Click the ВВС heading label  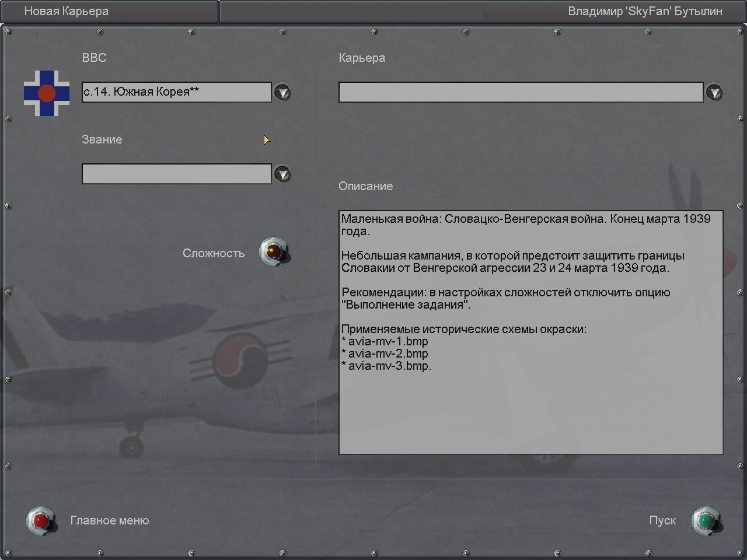pos(94,58)
